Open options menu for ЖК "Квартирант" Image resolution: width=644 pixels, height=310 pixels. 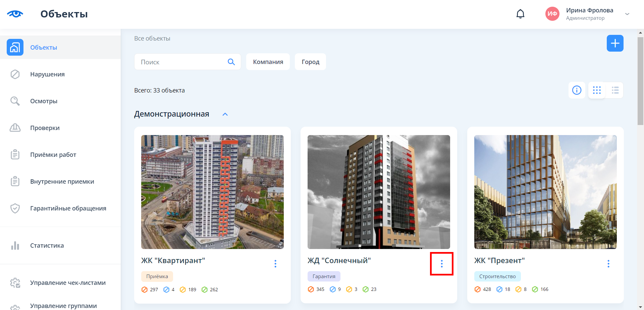(x=275, y=264)
